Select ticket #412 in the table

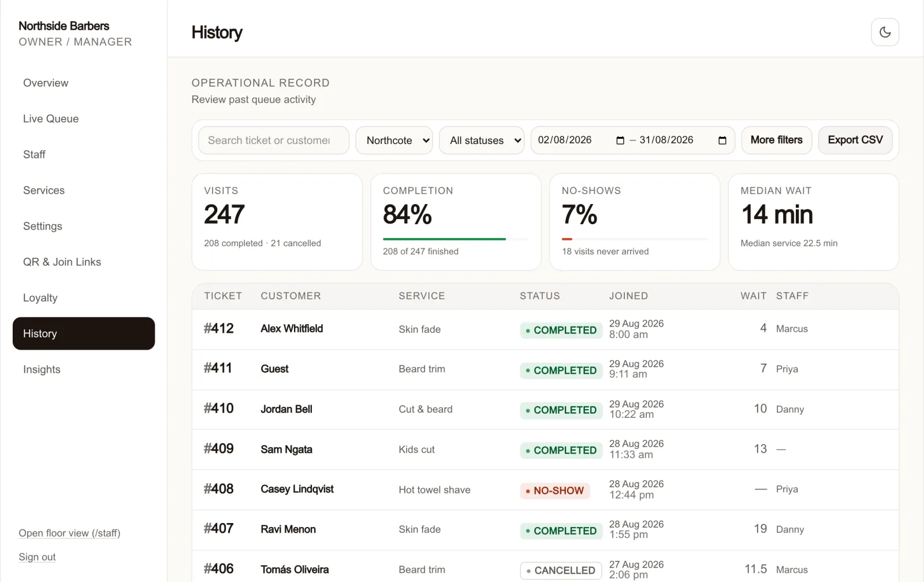click(x=219, y=328)
